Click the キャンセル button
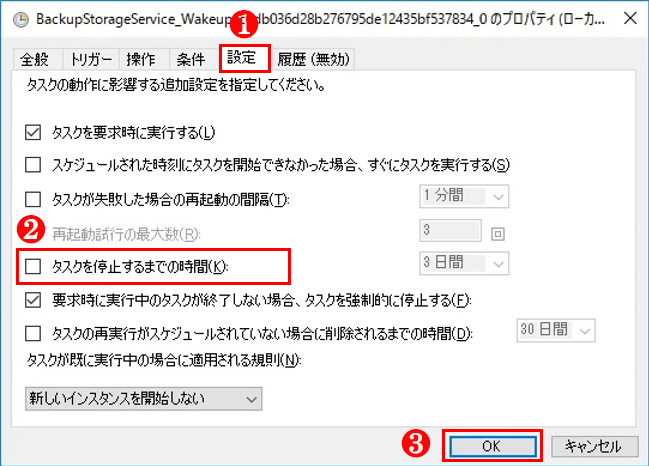The width and height of the screenshot is (649, 466). click(x=594, y=446)
